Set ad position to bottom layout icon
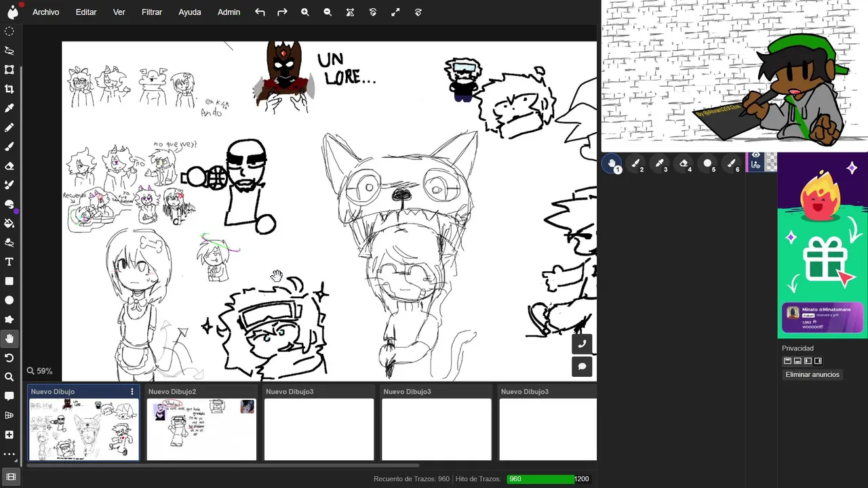 [797, 361]
